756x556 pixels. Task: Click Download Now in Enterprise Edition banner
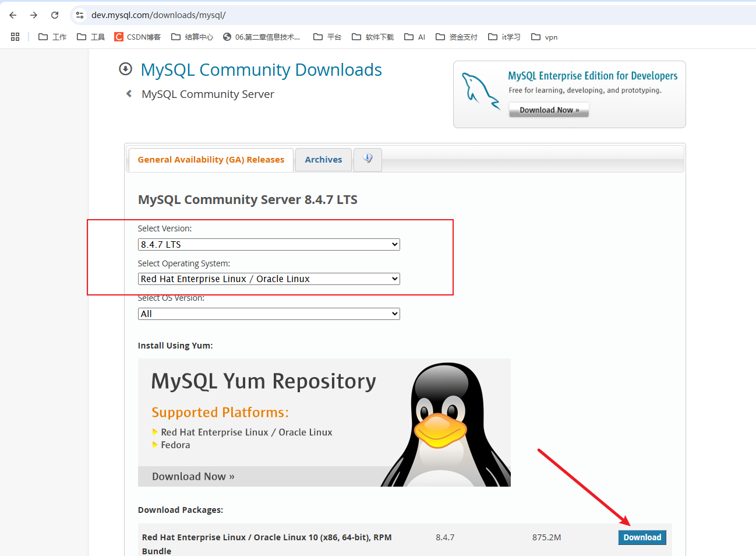tap(549, 110)
